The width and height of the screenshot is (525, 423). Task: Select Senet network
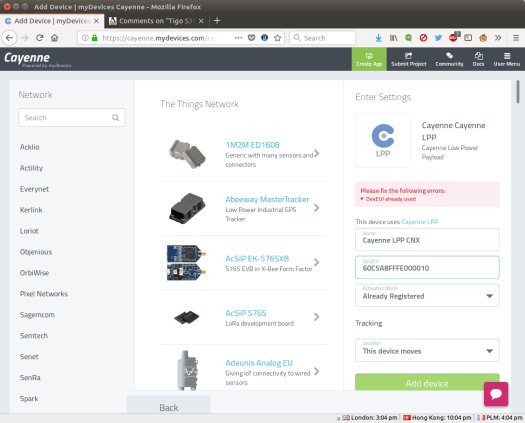tap(29, 357)
